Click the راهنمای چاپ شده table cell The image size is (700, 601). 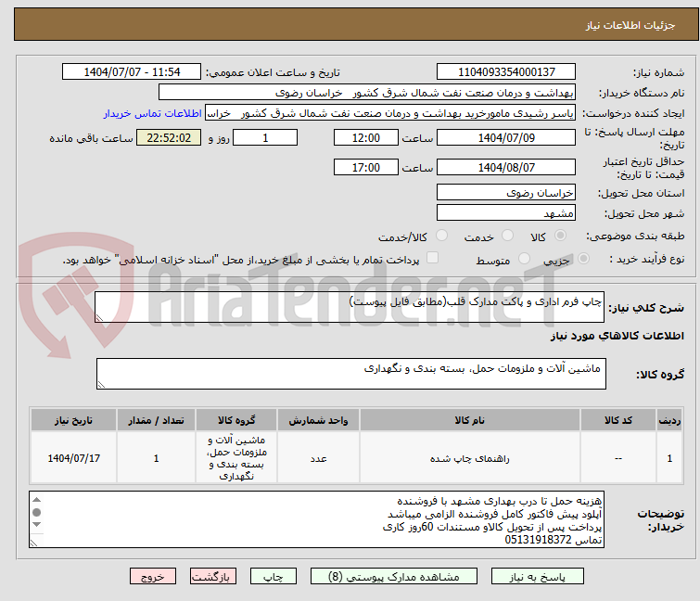coord(470,458)
